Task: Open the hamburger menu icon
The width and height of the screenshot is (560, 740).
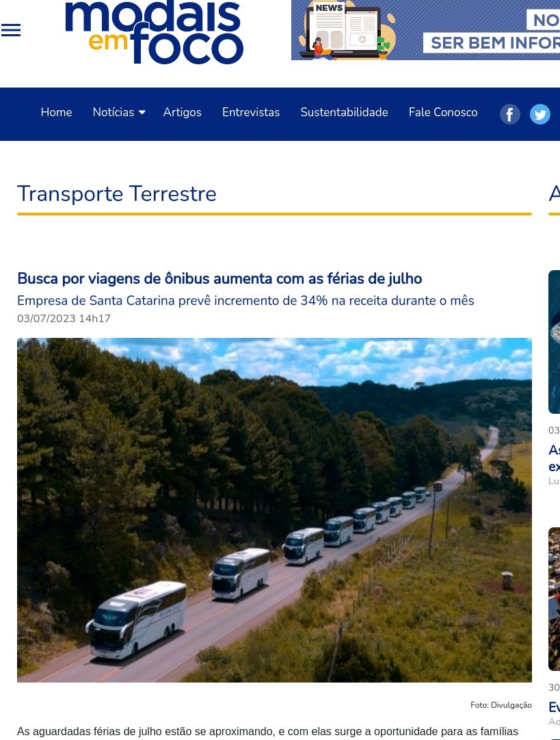Action: tap(11, 30)
